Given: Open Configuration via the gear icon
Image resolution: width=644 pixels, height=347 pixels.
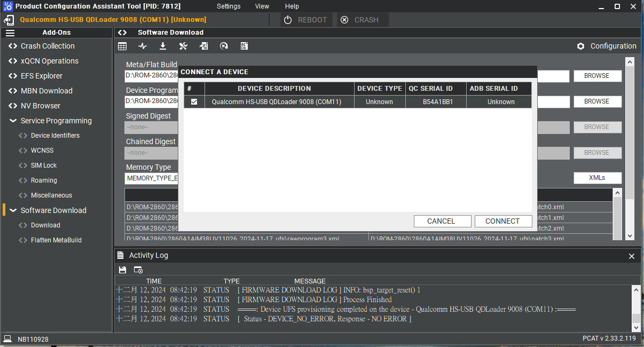Looking at the screenshot, I should [x=580, y=46].
